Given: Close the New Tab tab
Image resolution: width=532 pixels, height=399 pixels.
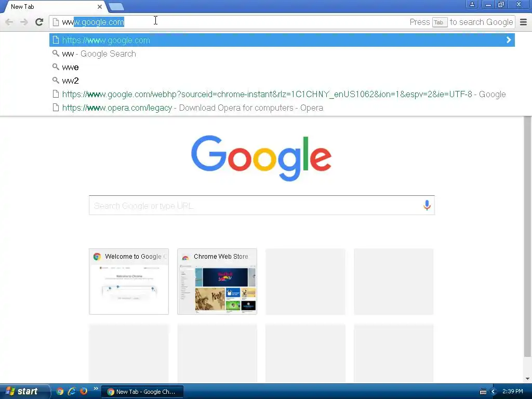Looking at the screenshot, I should click(x=99, y=6).
